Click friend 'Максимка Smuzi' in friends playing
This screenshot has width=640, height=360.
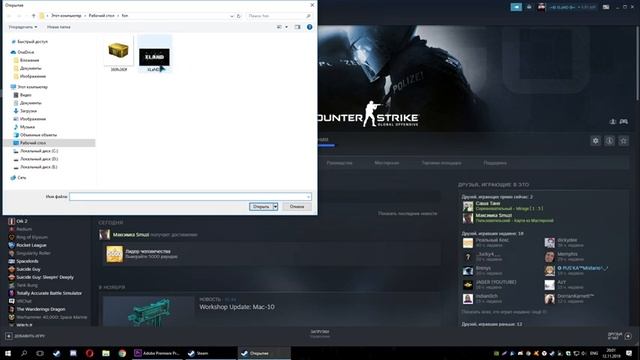click(493, 215)
